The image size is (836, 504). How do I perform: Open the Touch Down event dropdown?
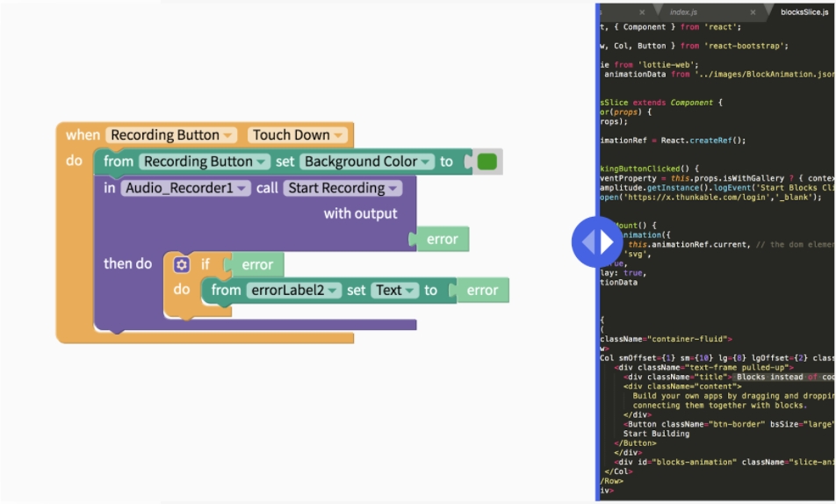[x=298, y=135]
